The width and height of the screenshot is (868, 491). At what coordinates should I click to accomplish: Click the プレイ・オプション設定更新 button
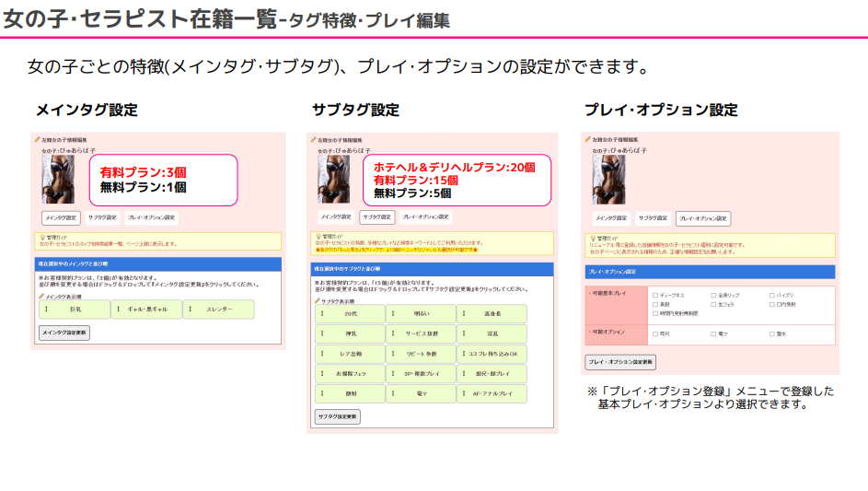[x=620, y=362]
